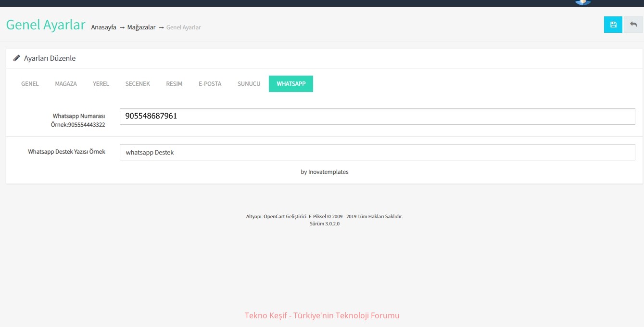Select the SUNUCU tab
This screenshot has width=644, height=327.
coord(249,84)
